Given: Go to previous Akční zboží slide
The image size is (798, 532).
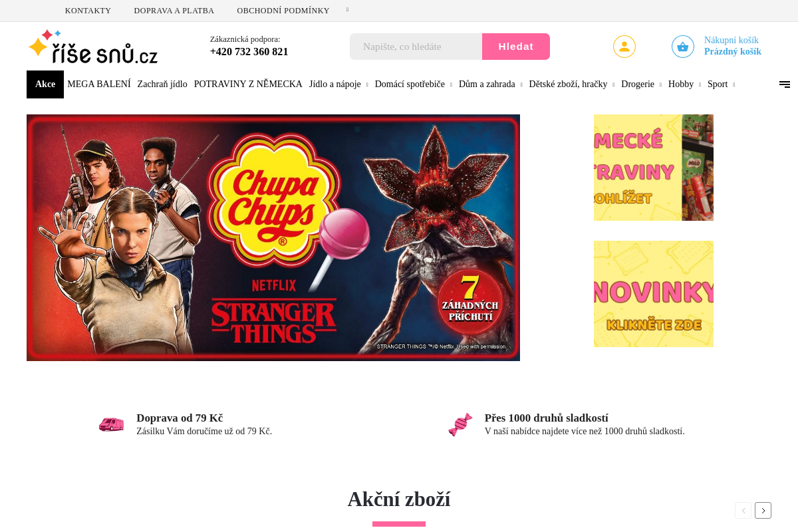Looking at the screenshot, I should 743,511.
